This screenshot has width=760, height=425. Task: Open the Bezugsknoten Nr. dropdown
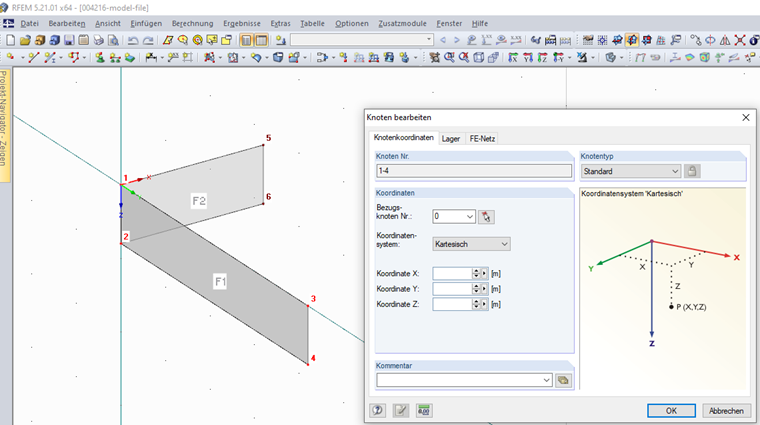(x=470, y=217)
